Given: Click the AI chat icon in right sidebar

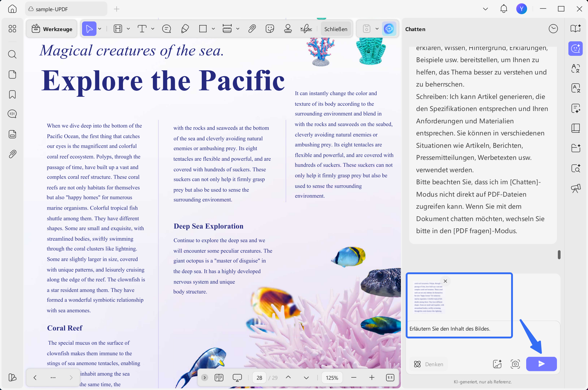Looking at the screenshot, I should [576, 49].
